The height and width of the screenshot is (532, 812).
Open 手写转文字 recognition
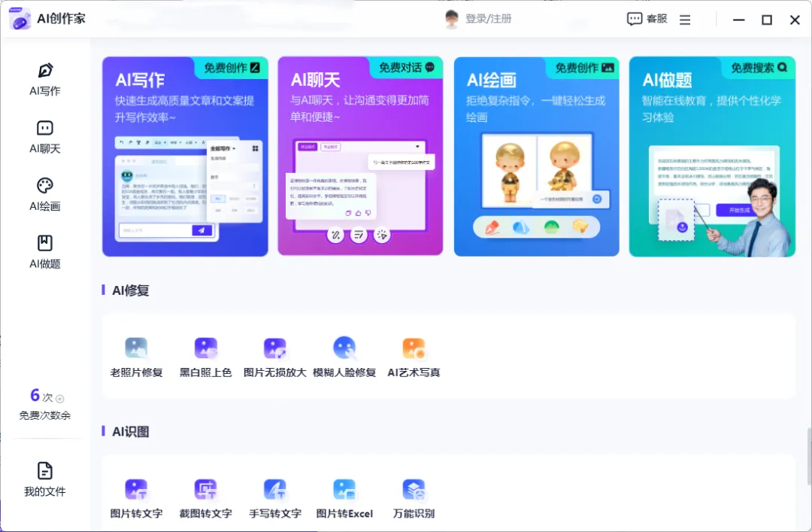point(275,497)
